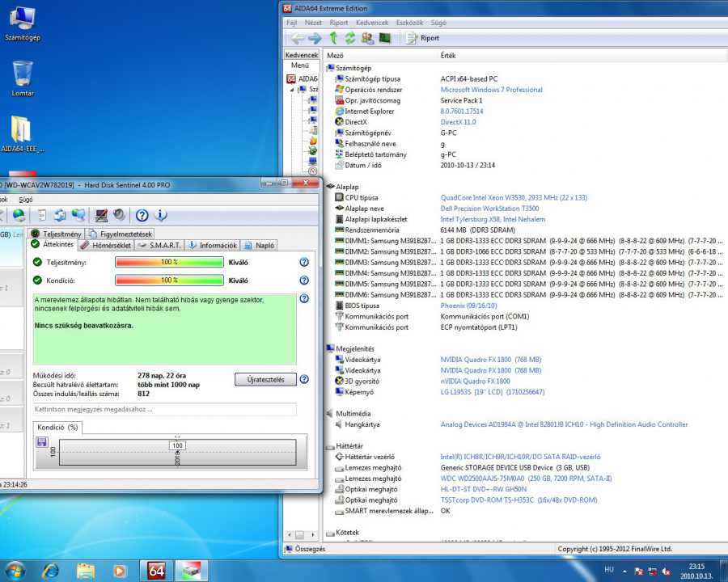The width and height of the screenshot is (728, 582).
Task: Open Súgó menu in AIDA64
Action: click(x=438, y=23)
